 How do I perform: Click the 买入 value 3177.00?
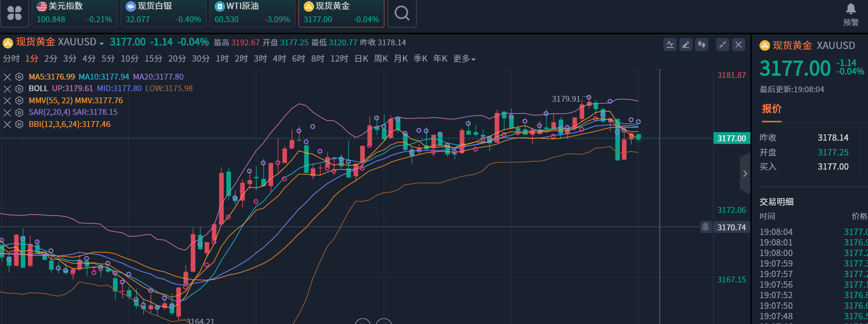833,167
